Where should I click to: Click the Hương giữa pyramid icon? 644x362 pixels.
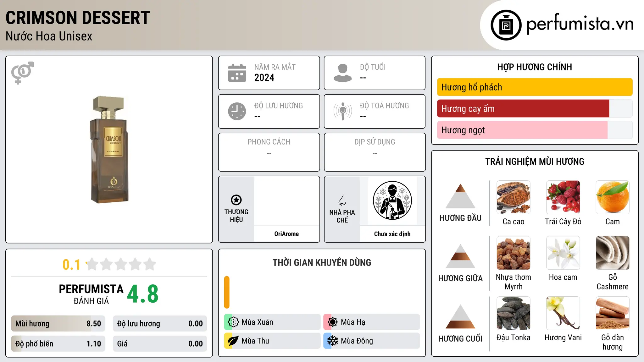tap(460, 256)
